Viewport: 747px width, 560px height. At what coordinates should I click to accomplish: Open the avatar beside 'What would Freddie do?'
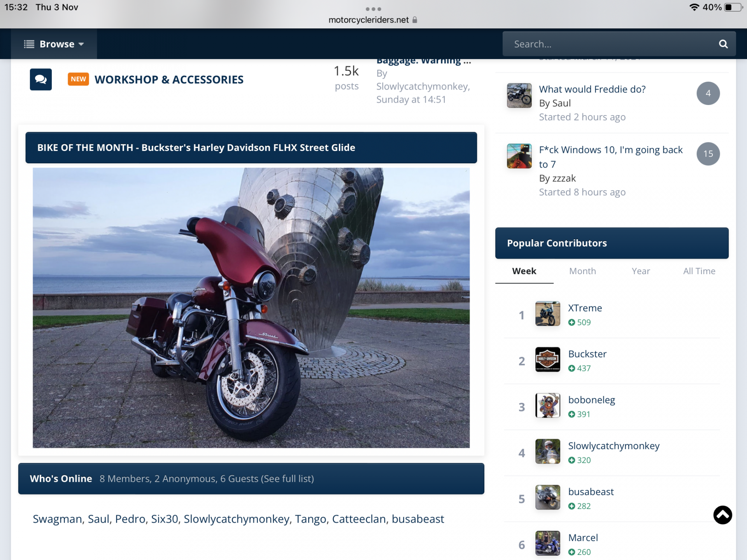pyautogui.click(x=519, y=96)
